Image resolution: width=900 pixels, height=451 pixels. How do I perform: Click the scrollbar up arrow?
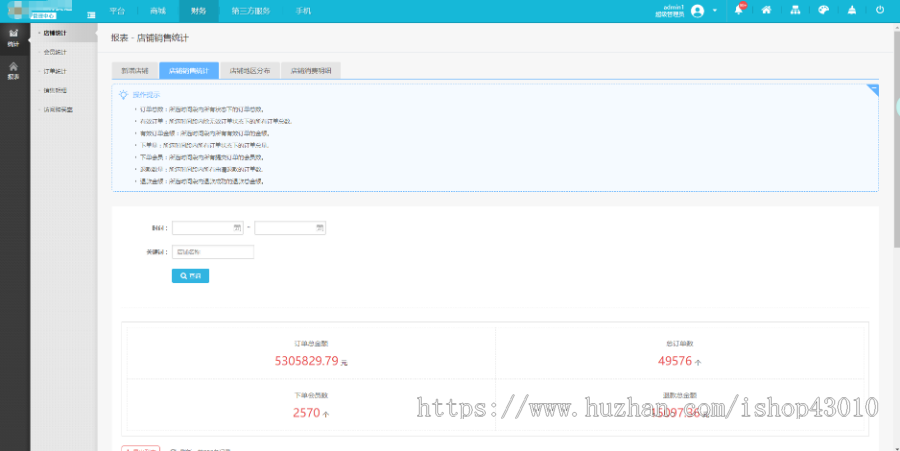coord(897,26)
